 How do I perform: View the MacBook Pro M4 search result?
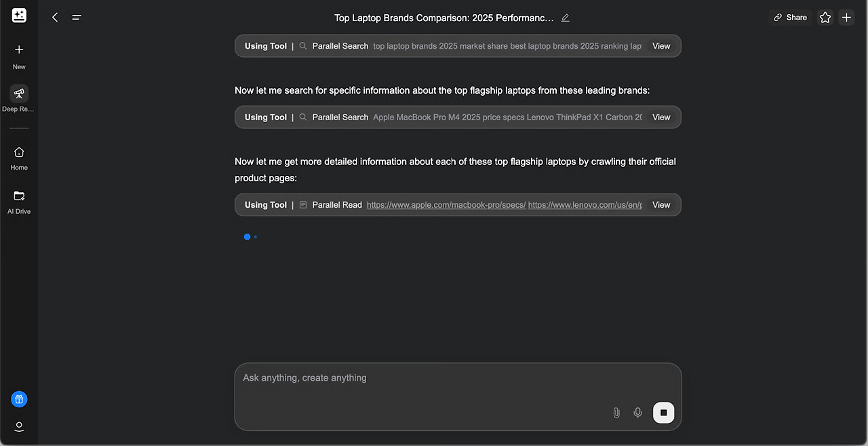(x=661, y=117)
